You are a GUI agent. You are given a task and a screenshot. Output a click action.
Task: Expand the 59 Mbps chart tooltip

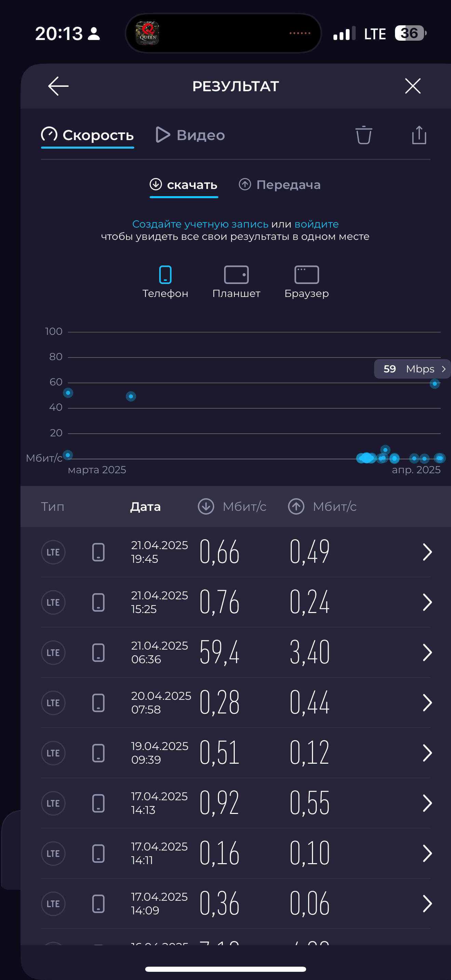412,369
